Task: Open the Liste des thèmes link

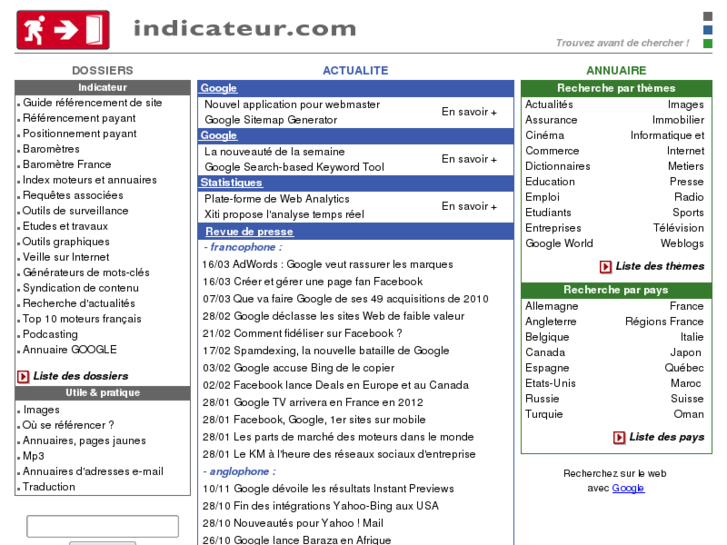Action: [660, 266]
